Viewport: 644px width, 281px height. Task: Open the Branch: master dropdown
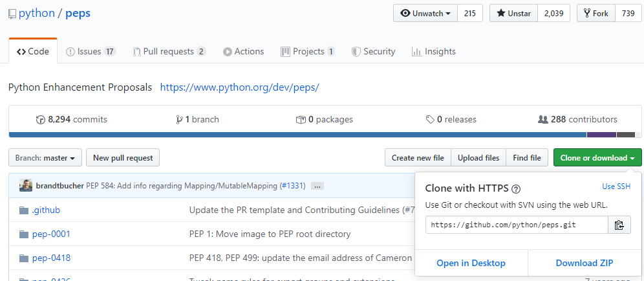pos(45,157)
